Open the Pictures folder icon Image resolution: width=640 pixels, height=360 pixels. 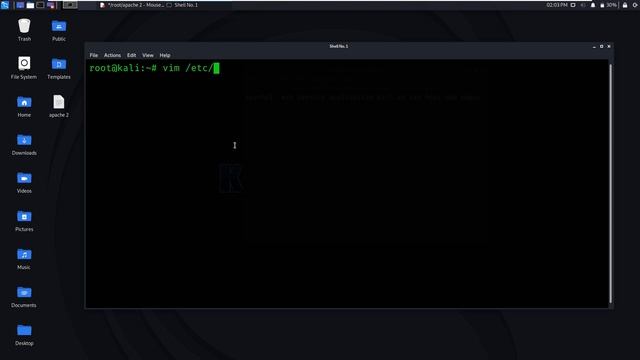[x=24, y=220]
